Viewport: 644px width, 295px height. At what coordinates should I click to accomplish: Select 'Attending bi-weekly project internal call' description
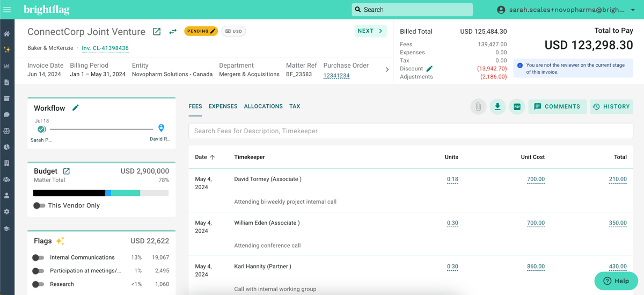pyautogui.click(x=286, y=202)
